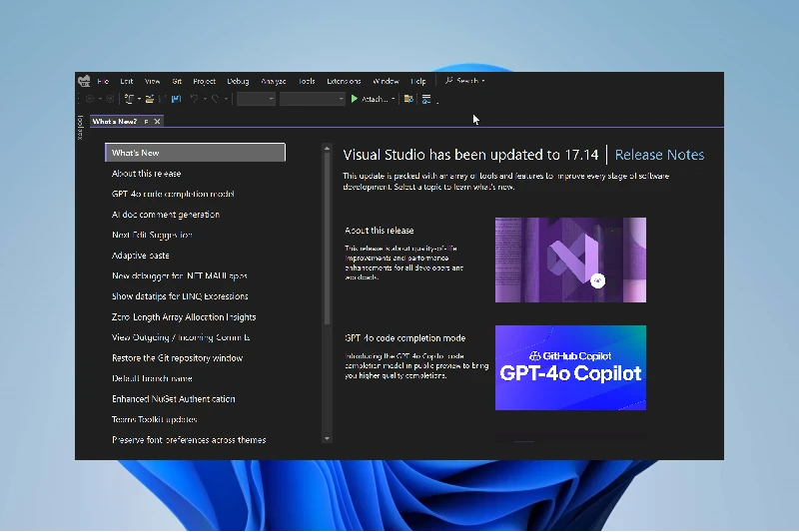Image resolution: width=799 pixels, height=532 pixels.
Task: Open the Project menu
Action: (x=205, y=81)
